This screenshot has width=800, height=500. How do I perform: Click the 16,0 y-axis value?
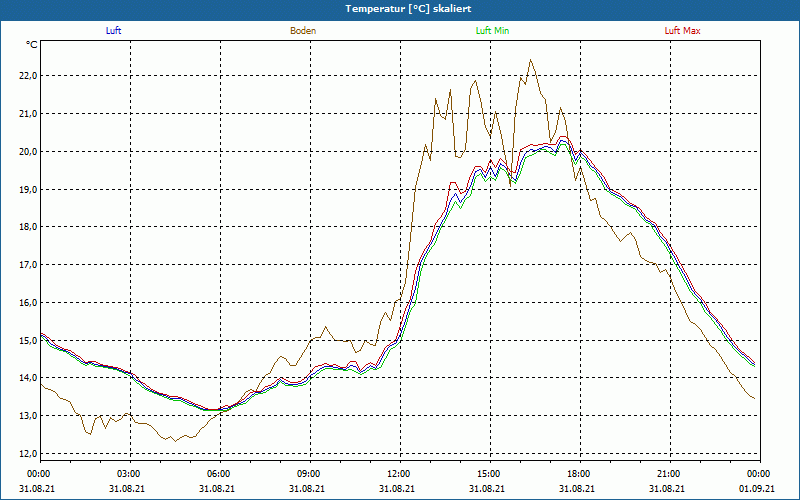(x=29, y=303)
